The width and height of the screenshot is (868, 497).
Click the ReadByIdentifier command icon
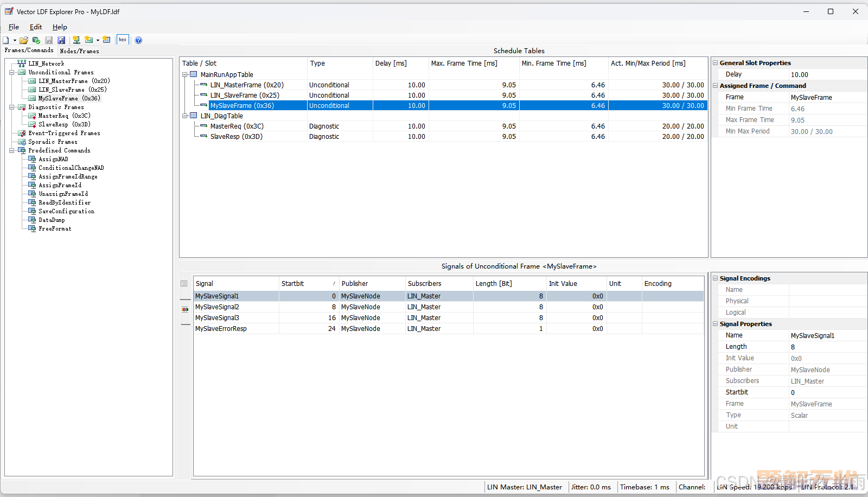tap(32, 202)
